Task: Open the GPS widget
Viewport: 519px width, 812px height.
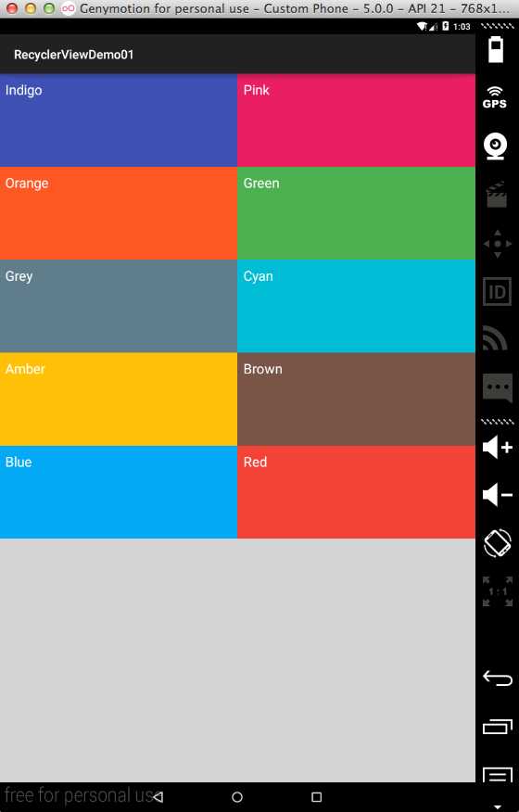Action: [x=495, y=96]
